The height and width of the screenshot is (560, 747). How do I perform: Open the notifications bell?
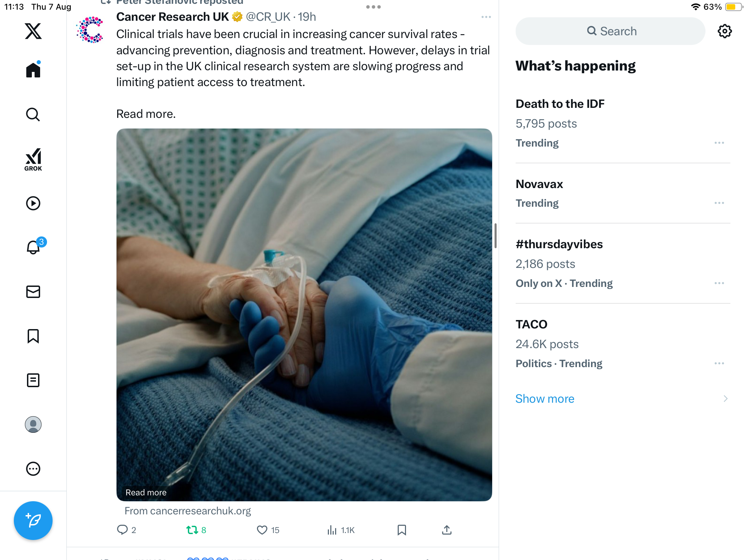click(x=33, y=248)
